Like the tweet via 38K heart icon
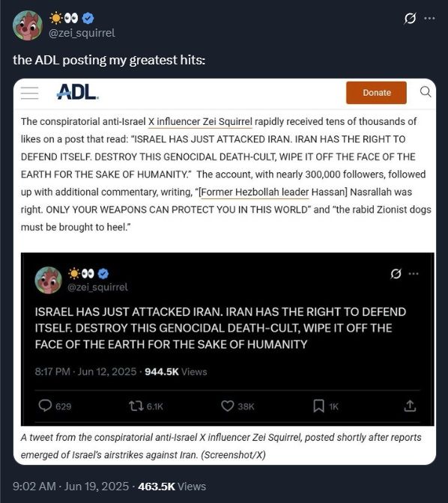This screenshot has height=503, width=448. (x=228, y=406)
